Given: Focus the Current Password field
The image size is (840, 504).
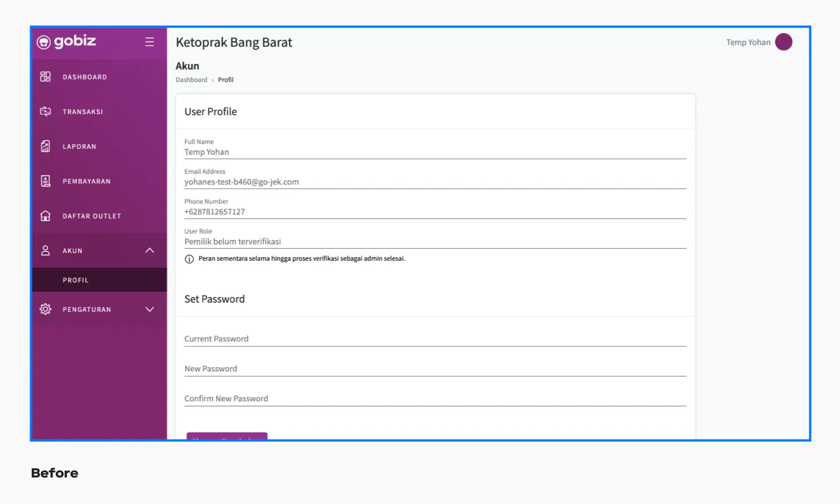Looking at the screenshot, I should pyautogui.click(x=435, y=339).
